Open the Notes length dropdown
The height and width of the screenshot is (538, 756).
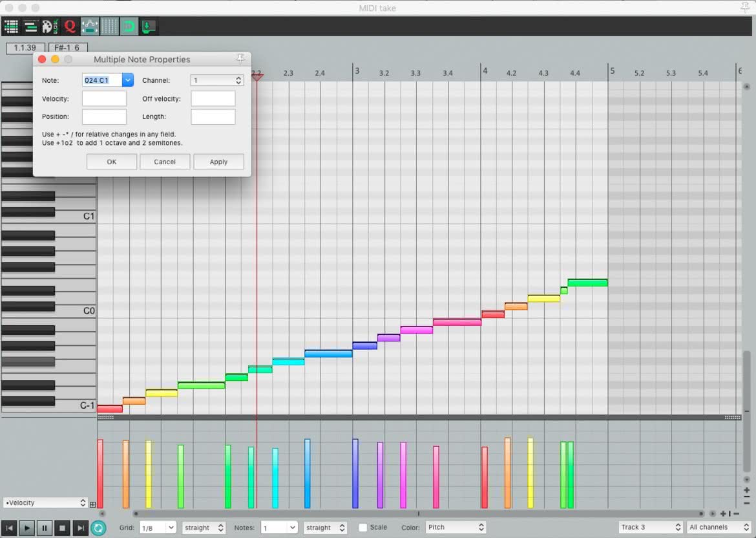click(279, 528)
